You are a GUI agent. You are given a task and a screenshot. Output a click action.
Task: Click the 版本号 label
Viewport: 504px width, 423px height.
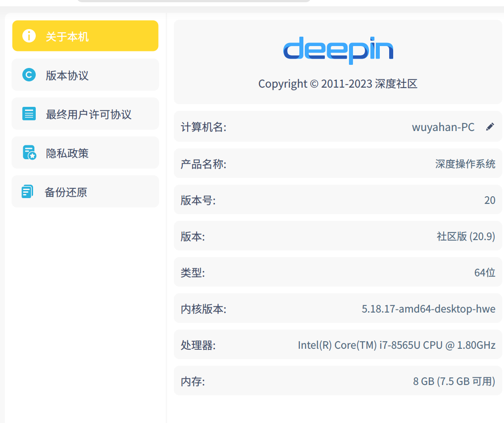198,200
